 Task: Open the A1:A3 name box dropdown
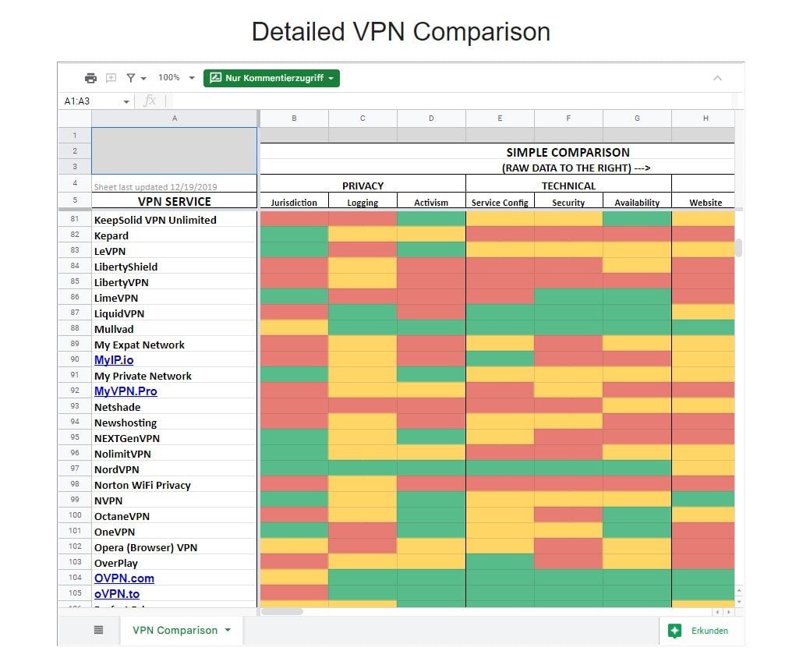[x=126, y=101]
